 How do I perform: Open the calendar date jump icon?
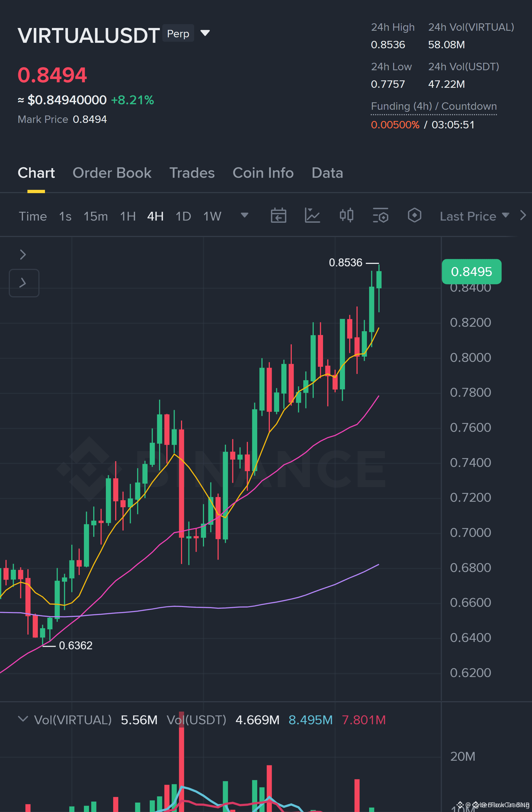click(278, 216)
